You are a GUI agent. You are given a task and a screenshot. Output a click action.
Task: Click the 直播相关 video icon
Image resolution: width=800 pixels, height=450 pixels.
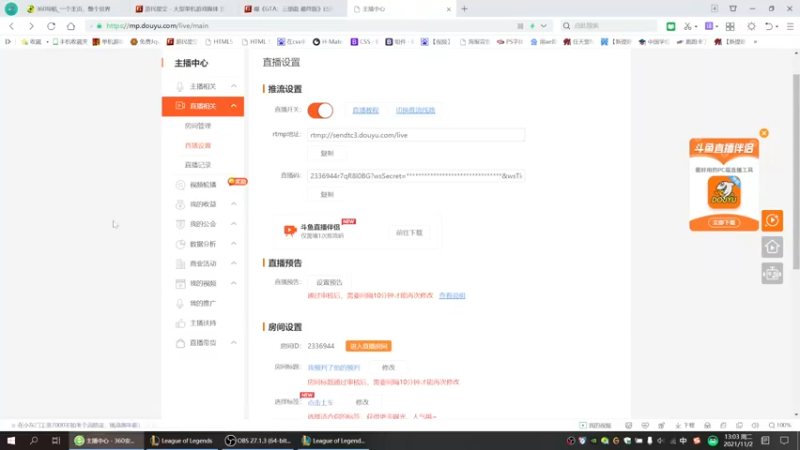click(180, 106)
